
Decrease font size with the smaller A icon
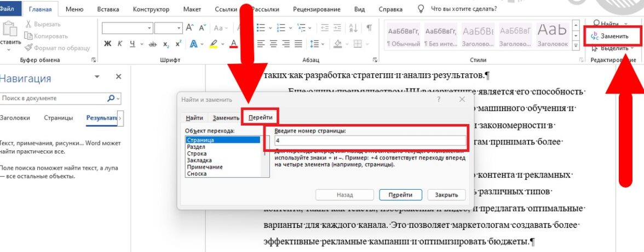[x=202, y=28]
